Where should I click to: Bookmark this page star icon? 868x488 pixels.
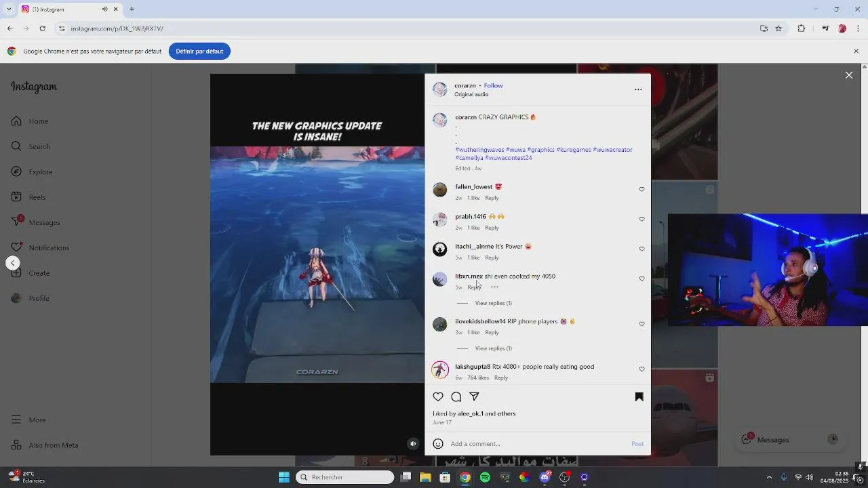[x=778, y=28]
